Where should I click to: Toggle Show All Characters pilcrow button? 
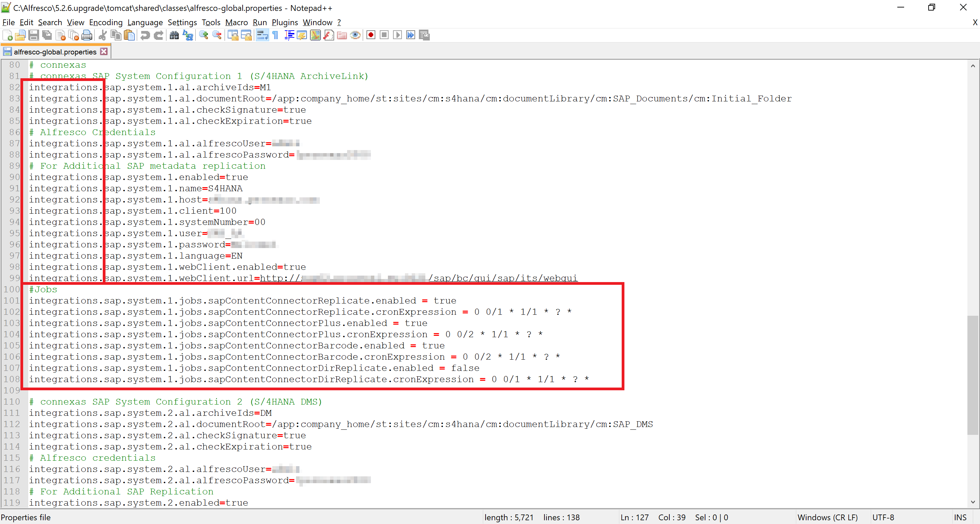275,35
